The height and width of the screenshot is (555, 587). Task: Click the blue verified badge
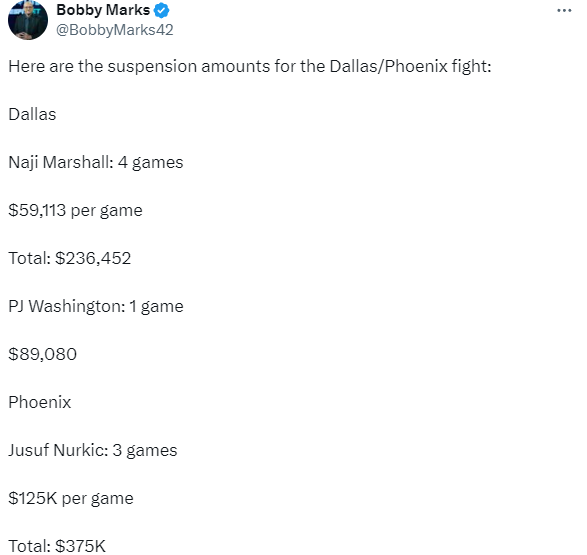pos(162,11)
